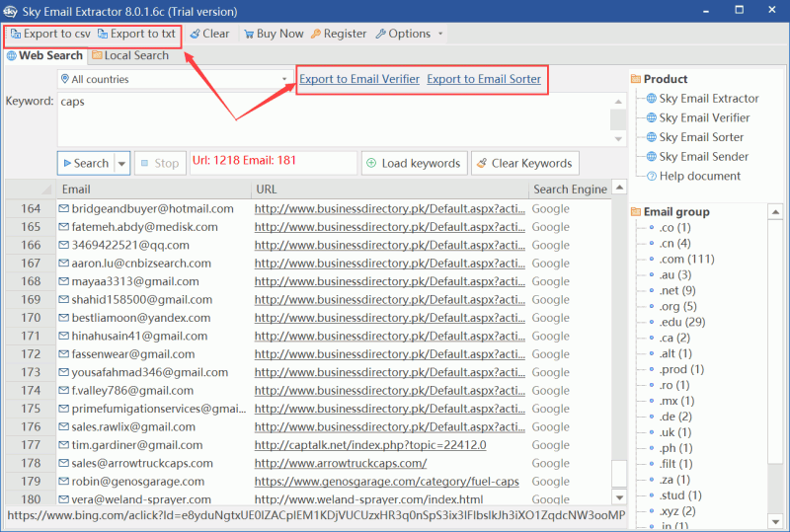Screen dimensions: 790x532
Task: Click the Email group scroll up arrow
Action: pyautogui.click(x=775, y=212)
